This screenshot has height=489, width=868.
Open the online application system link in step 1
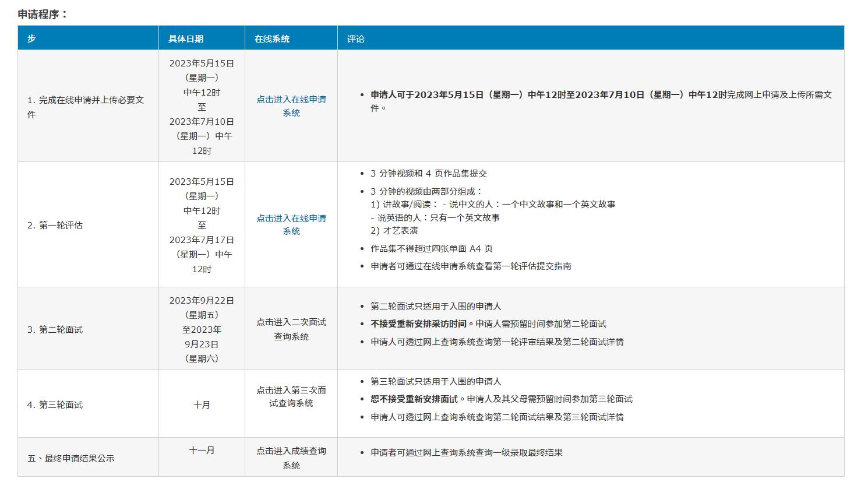[x=291, y=106]
